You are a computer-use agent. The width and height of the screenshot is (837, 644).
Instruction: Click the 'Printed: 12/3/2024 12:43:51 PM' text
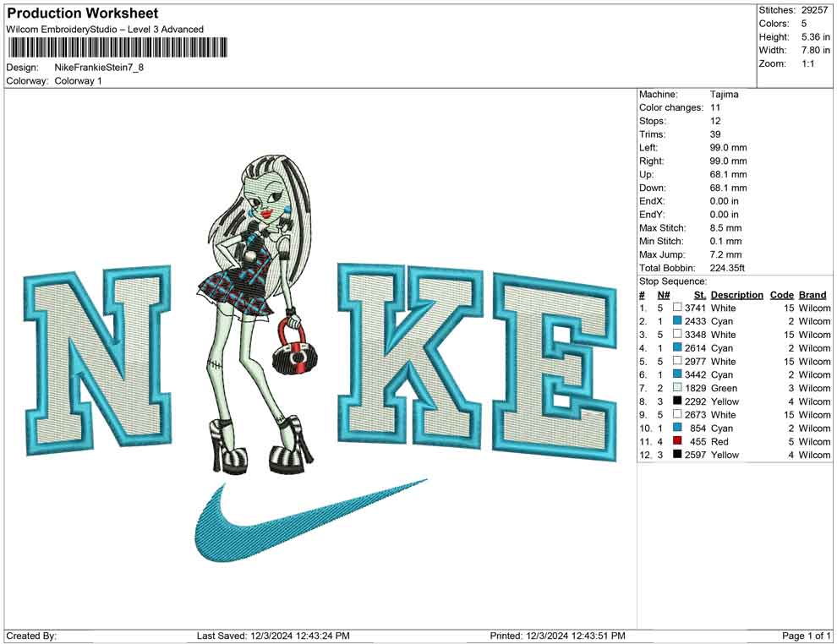tap(557, 636)
